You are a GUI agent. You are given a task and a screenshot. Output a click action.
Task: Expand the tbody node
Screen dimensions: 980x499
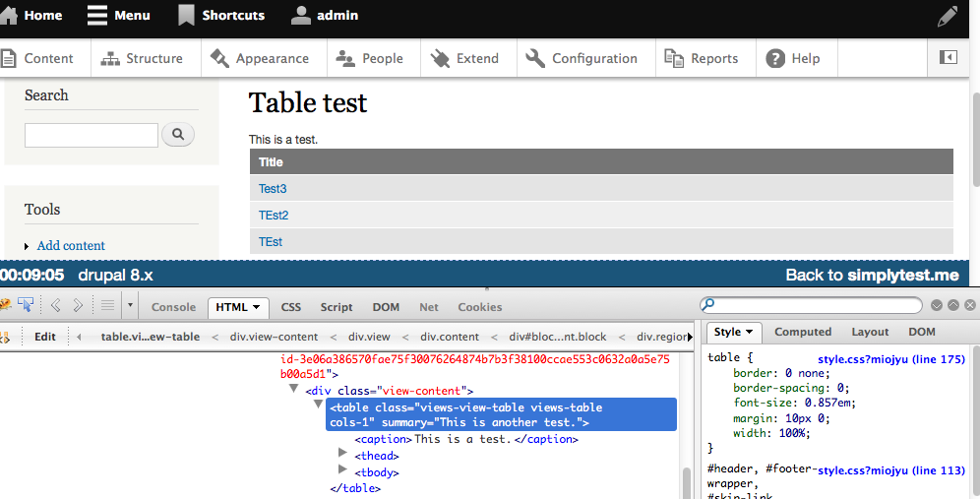(343, 469)
